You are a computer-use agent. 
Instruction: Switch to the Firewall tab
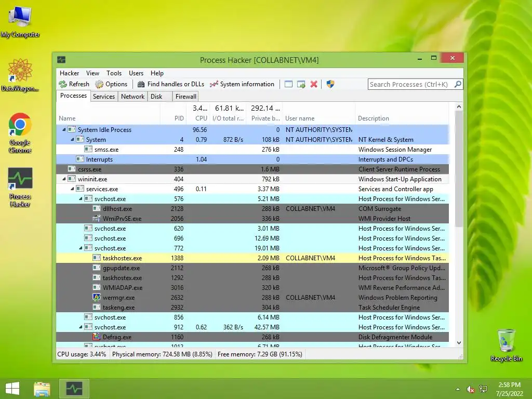(185, 96)
